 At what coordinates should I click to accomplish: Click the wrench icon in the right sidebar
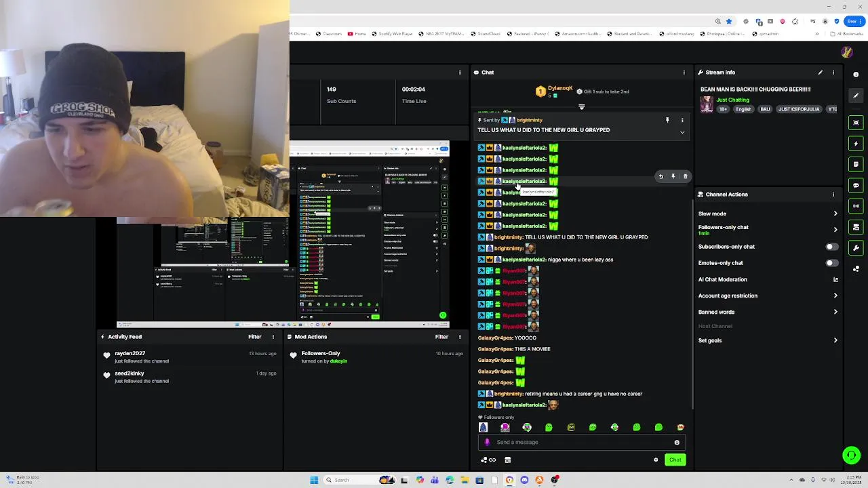(x=856, y=248)
